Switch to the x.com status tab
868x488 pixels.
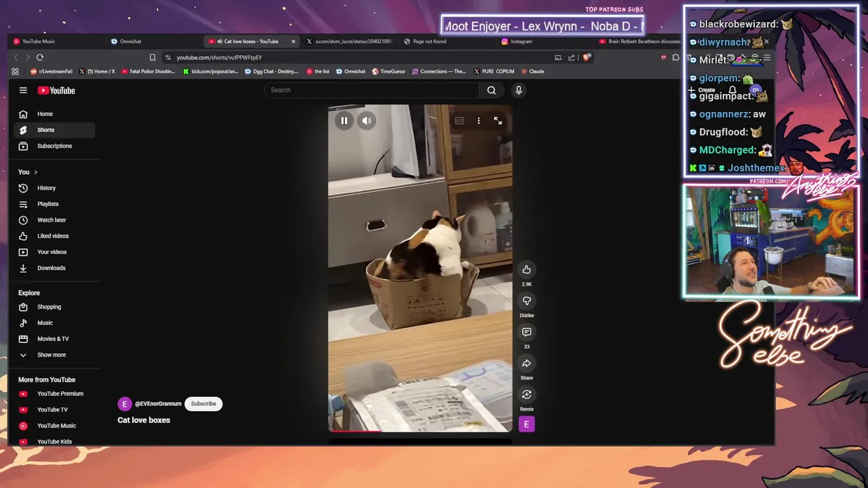[x=349, y=41]
